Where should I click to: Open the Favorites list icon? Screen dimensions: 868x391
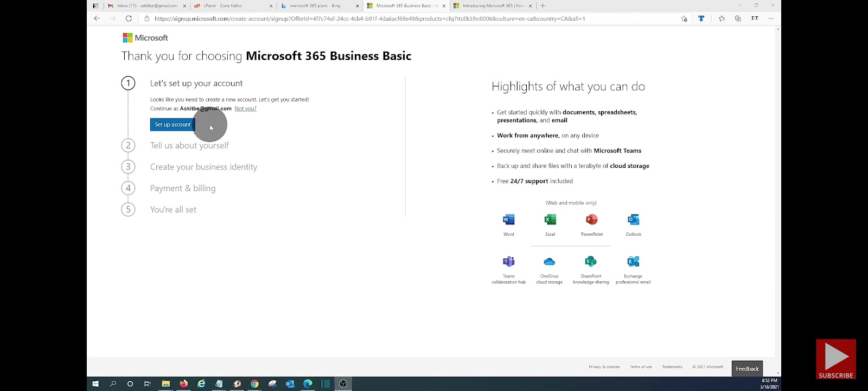point(722,18)
